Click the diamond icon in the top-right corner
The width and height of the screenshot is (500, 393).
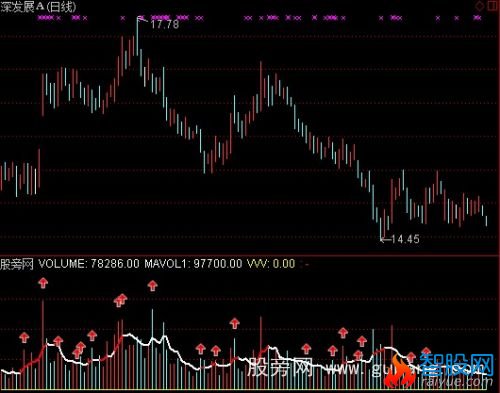[x=480, y=6]
